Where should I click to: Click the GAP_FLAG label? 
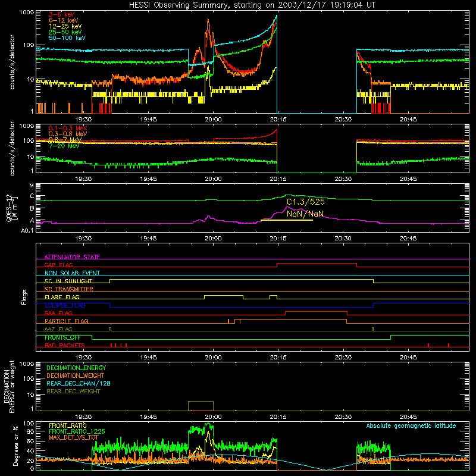pos(59,265)
